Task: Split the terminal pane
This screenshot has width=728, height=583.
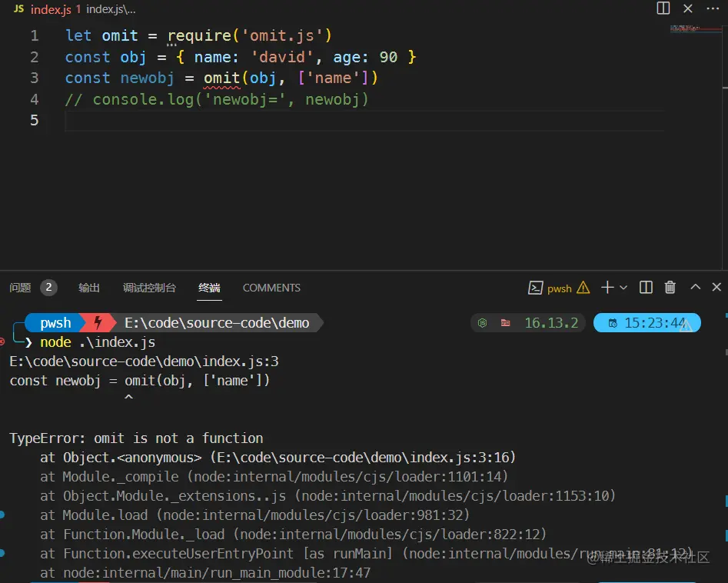Action: click(646, 288)
